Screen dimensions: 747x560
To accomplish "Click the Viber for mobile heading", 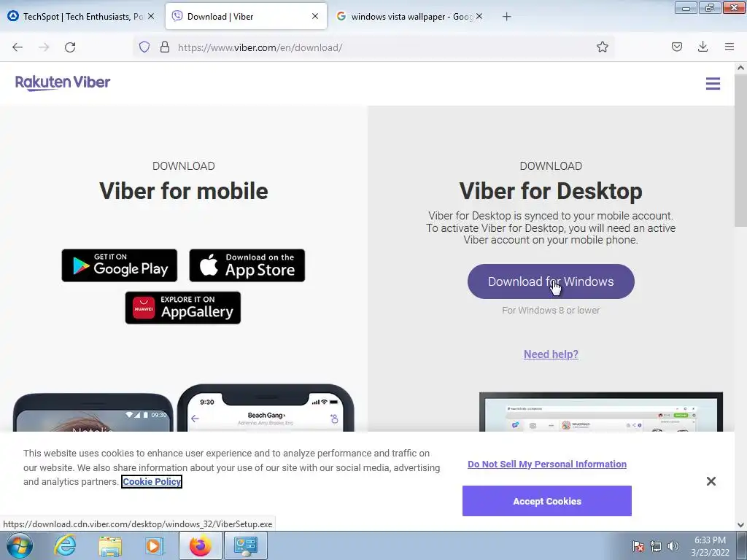I will pyautogui.click(x=183, y=191).
